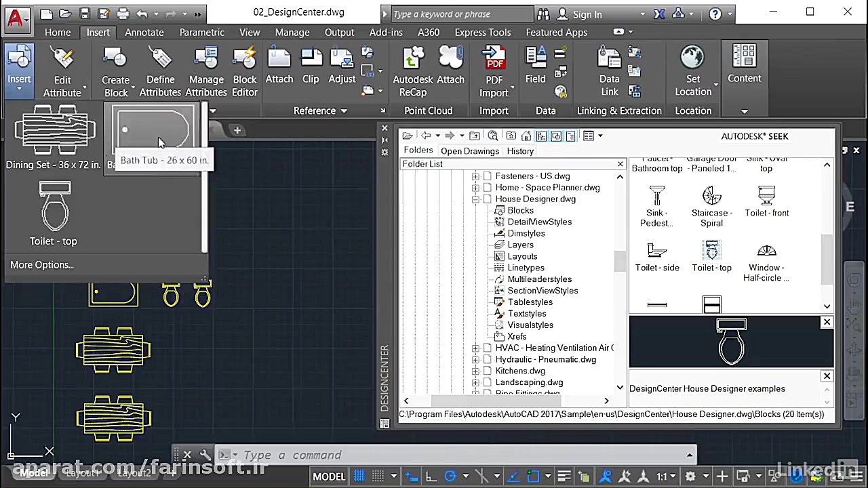Click the Sign In button
Viewport: 868px width, 488px height.
pos(587,14)
